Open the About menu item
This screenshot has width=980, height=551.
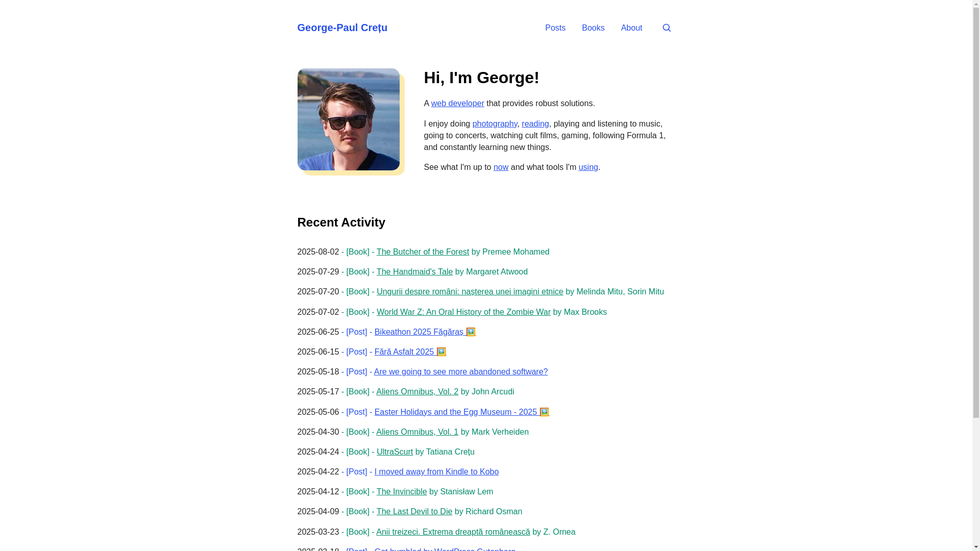click(631, 28)
